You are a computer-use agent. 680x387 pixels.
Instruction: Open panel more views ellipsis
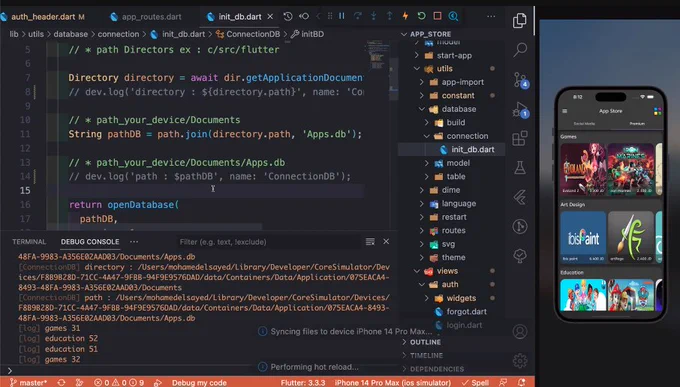(134, 242)
